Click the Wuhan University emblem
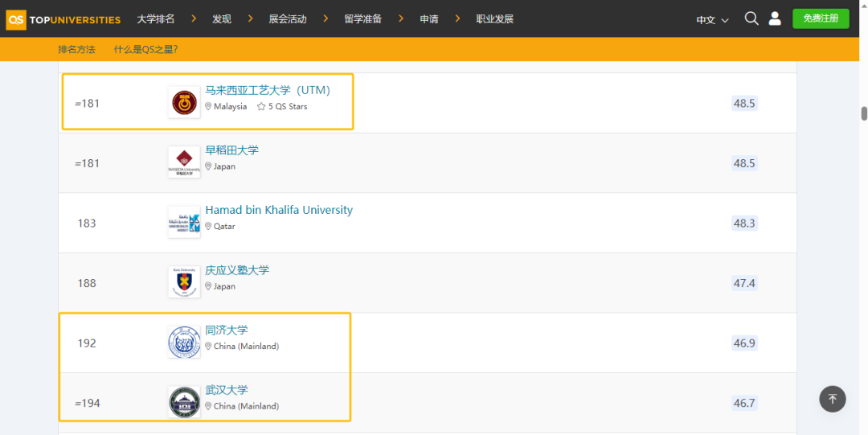Viewport: 868px width, 435px height. 184,403
